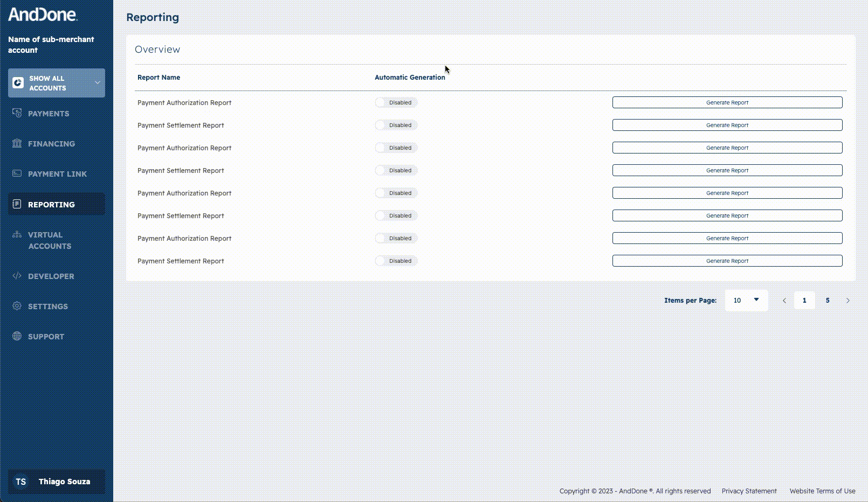Click the Virtual Accounts hierarchy icon
The width and height of the screenshot is (868, 502).
pyautogui.click(x=17, y=235)
